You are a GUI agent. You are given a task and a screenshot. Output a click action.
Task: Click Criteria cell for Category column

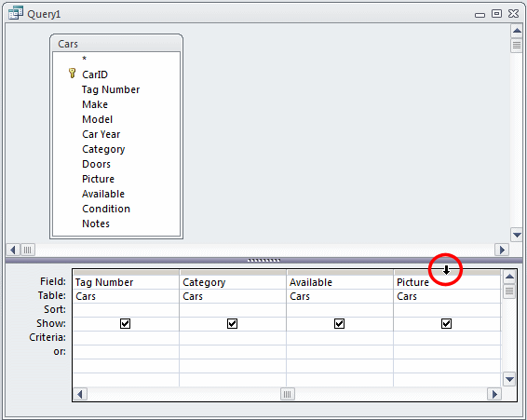tap(233, 338)
